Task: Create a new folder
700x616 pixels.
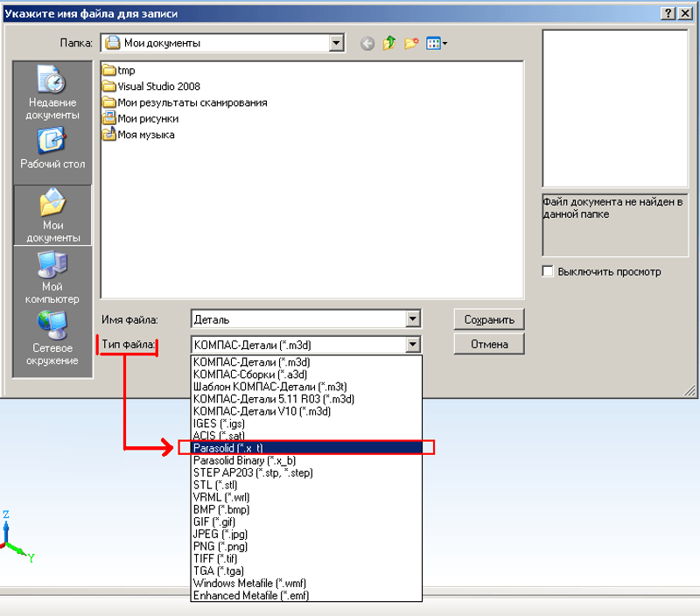Action: [x=411, y=43]
